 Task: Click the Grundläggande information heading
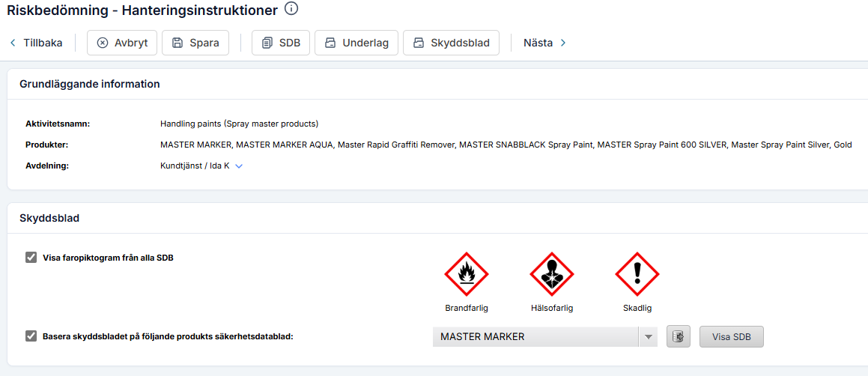(x=90, y=84)
